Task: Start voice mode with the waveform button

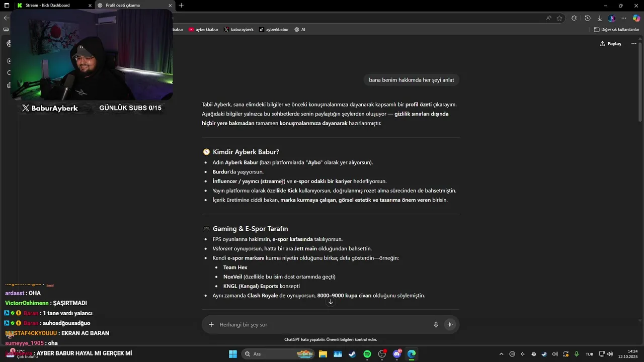Action: click(450, 325)
